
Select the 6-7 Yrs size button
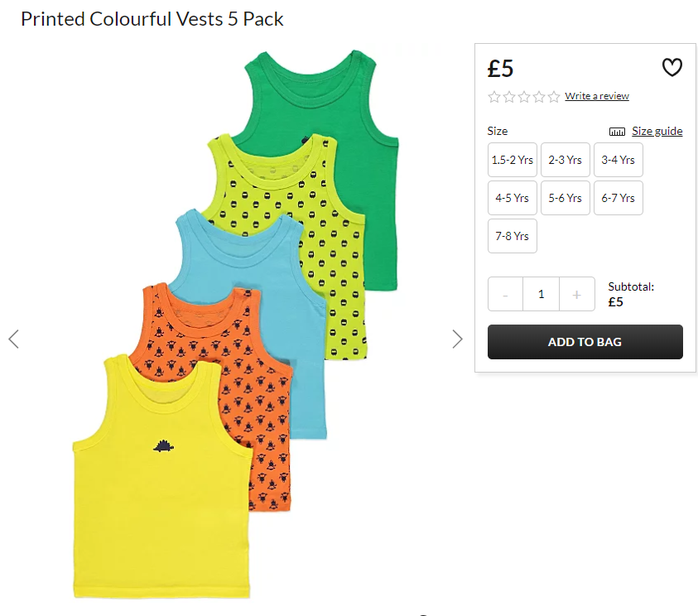coord(619,198)
